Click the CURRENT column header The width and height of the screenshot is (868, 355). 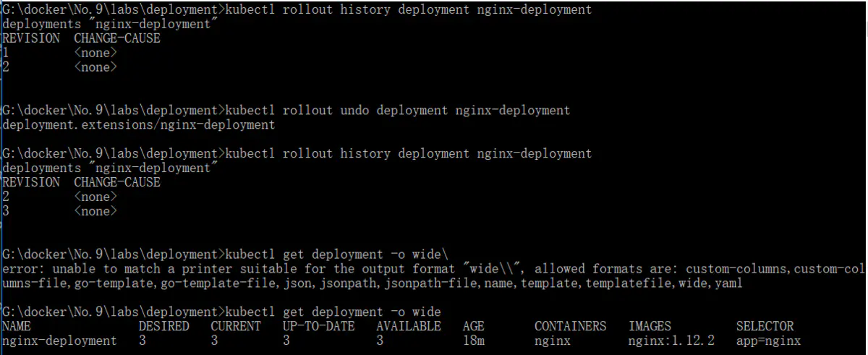click(235, 326)
